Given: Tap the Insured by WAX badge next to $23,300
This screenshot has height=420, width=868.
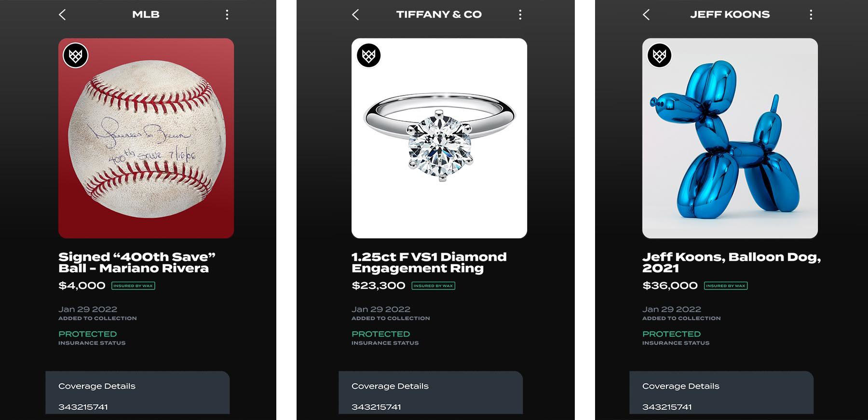Looking at the screenshot, I should point(433,285).
